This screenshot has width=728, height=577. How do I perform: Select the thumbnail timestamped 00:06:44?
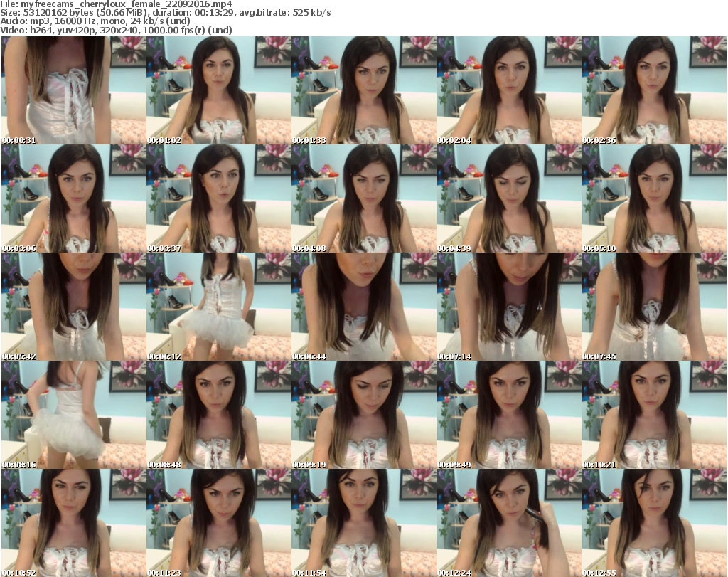pyautogui.click(x=364, y=307)
